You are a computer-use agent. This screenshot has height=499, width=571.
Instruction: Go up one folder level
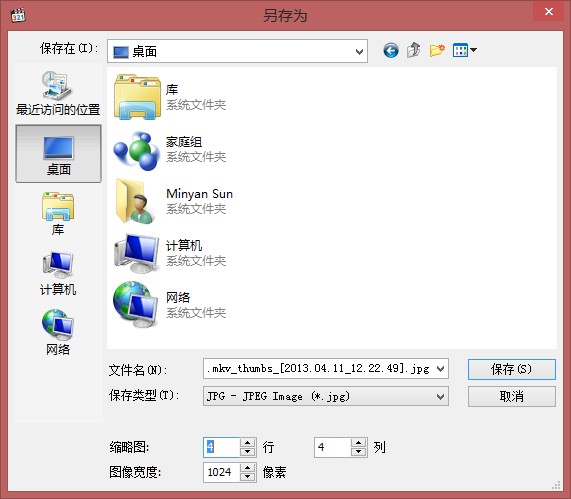[414, 50]
